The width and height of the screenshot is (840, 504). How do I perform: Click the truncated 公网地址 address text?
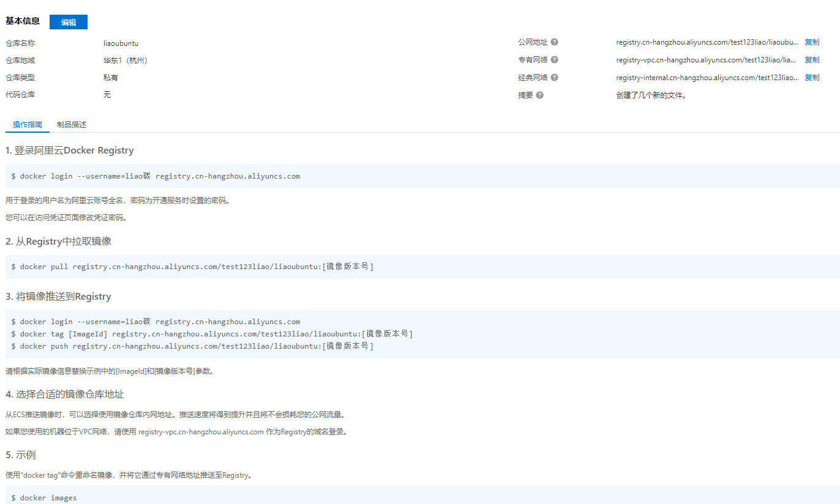[704, 42]
